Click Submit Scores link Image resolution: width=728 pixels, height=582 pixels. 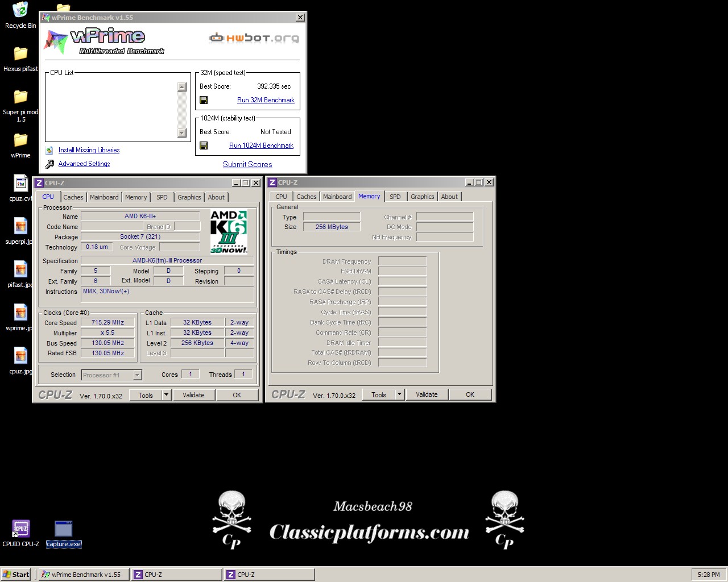coord(247,164)
